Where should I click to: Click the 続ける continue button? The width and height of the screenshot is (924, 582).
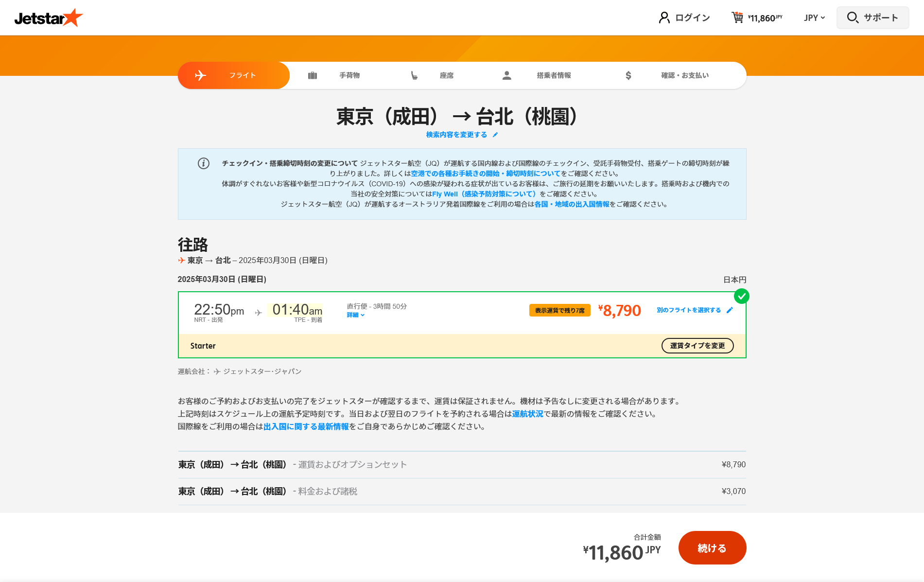[x=712, y=548]
